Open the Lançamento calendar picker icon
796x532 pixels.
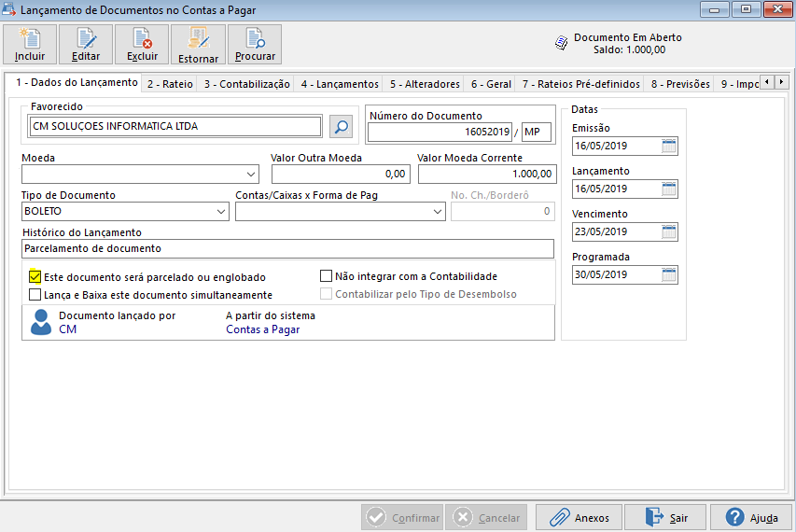tap(669, 189)
